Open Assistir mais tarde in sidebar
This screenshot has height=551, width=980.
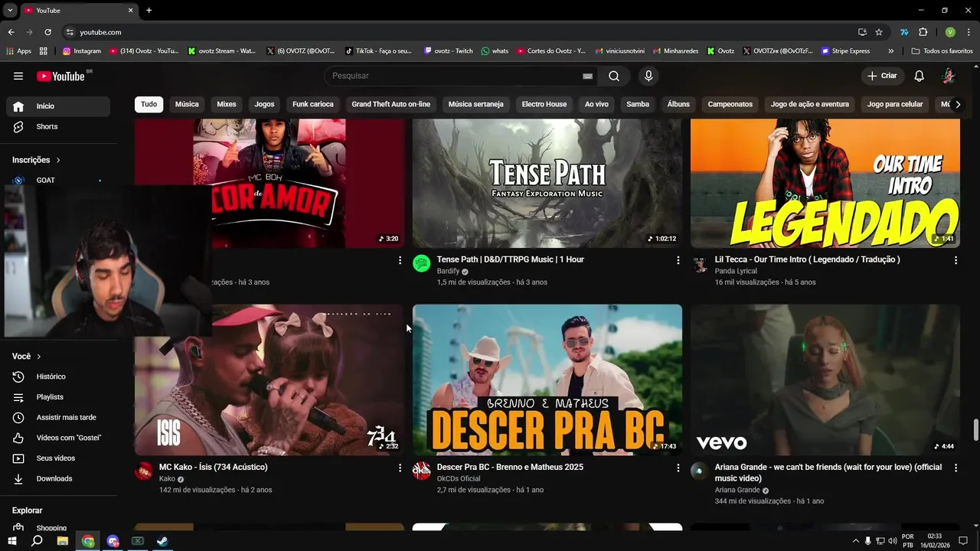58,418
